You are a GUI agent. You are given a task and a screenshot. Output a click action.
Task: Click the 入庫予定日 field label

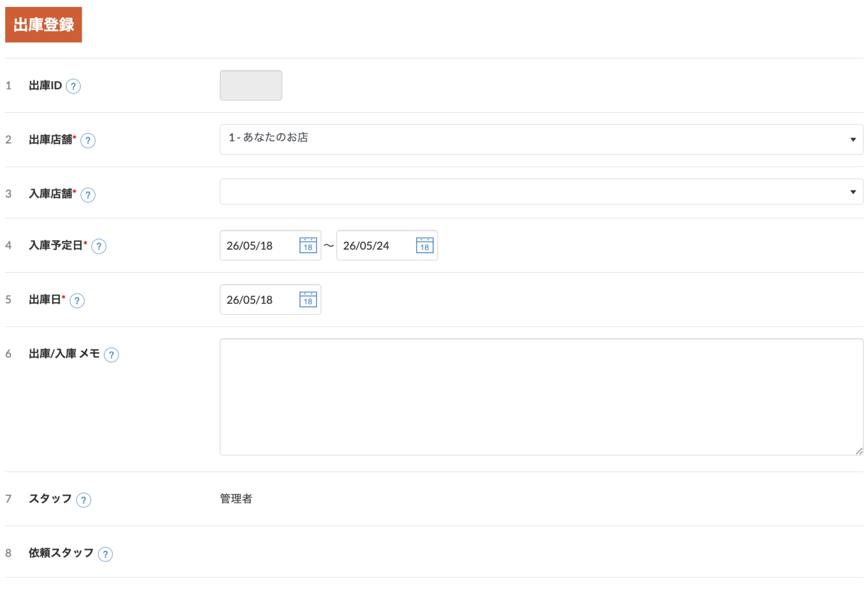pyautogui.click(x=56, y=245)
